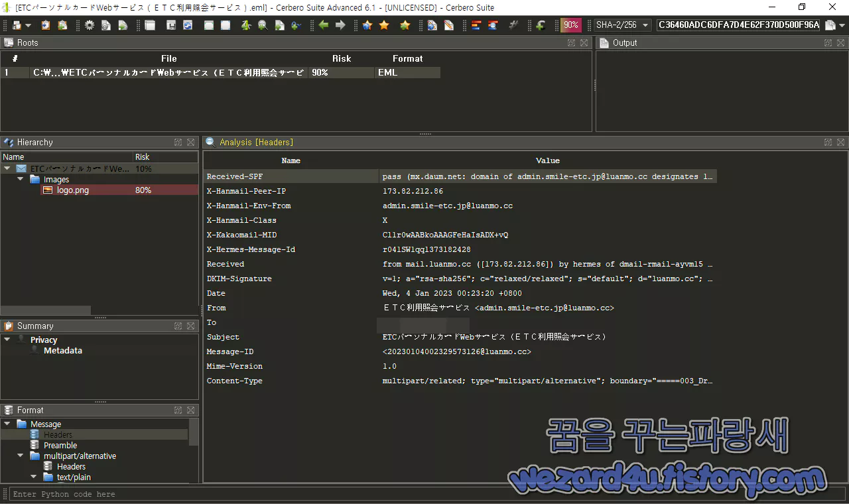
Task: Click the star with globe bookmark icon
Action: click(367, 25)
